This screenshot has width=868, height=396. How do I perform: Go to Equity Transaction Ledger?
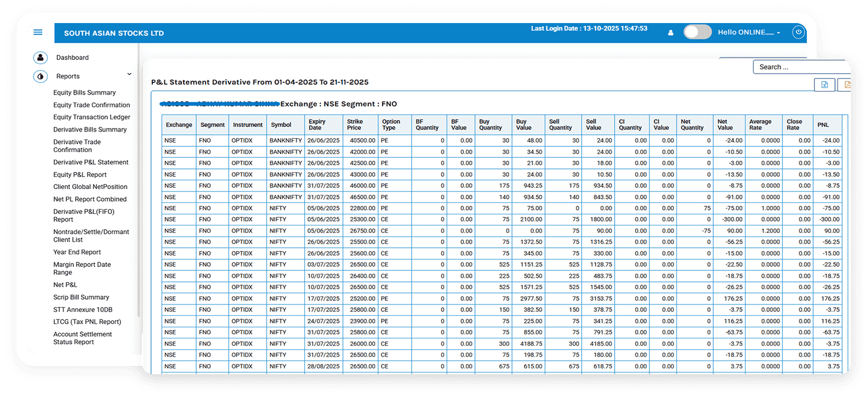pyautogui.click(x=92, y=118)
